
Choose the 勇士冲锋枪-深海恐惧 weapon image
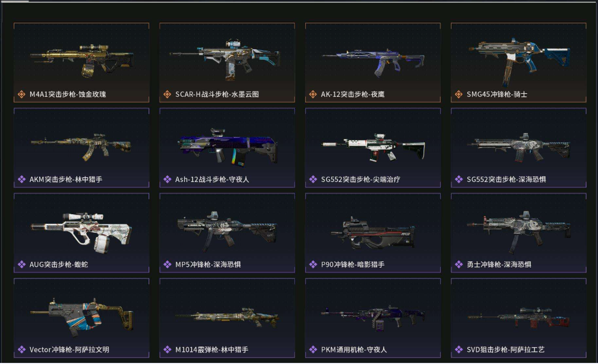(x=519, y=230)
